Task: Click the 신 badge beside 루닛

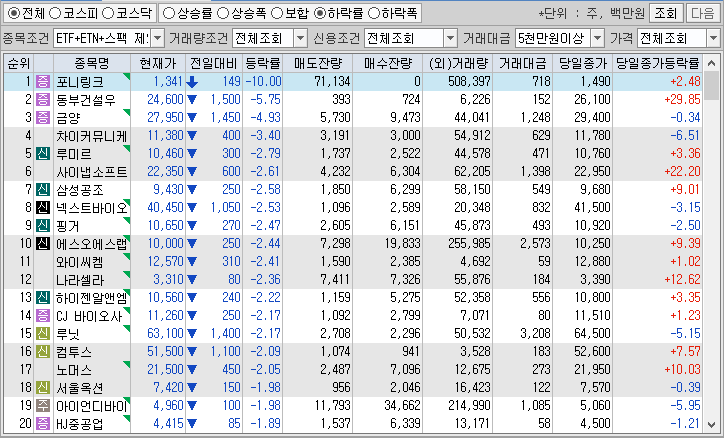Action: (x=43, y=334)
